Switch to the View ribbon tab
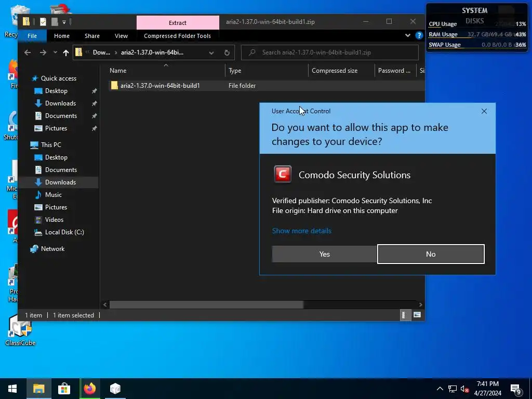Screen dimensions: 532x399 click(121, 36)
